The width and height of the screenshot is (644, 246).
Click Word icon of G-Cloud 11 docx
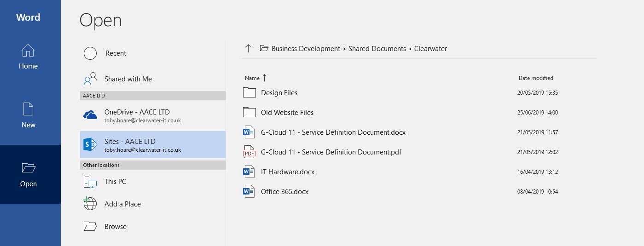249,132
